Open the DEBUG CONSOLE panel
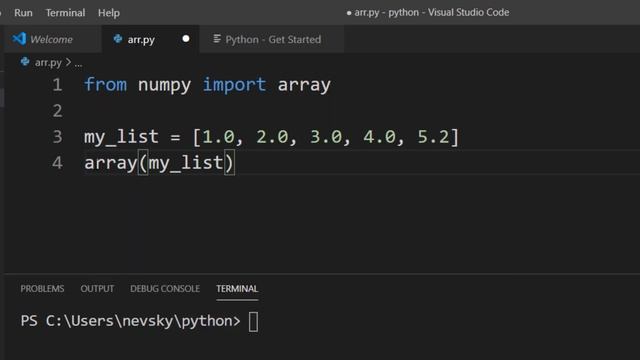Screen dimensions: 640x360 coord(165,289)
